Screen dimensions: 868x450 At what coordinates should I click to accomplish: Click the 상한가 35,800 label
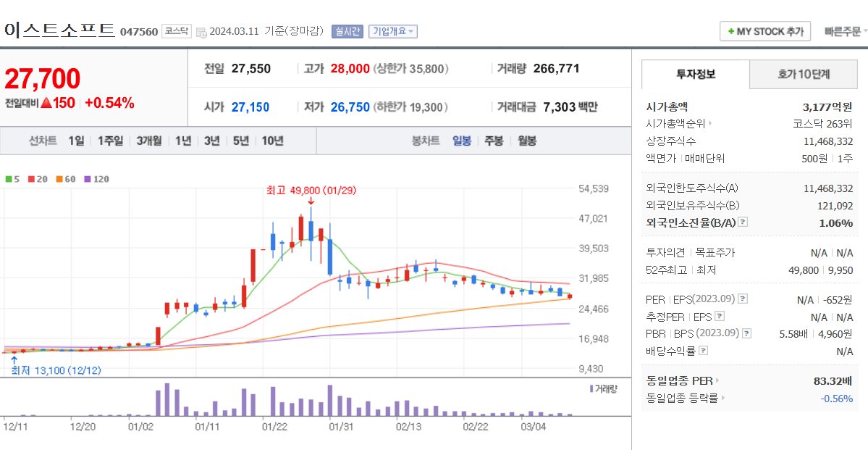[410, 69]
